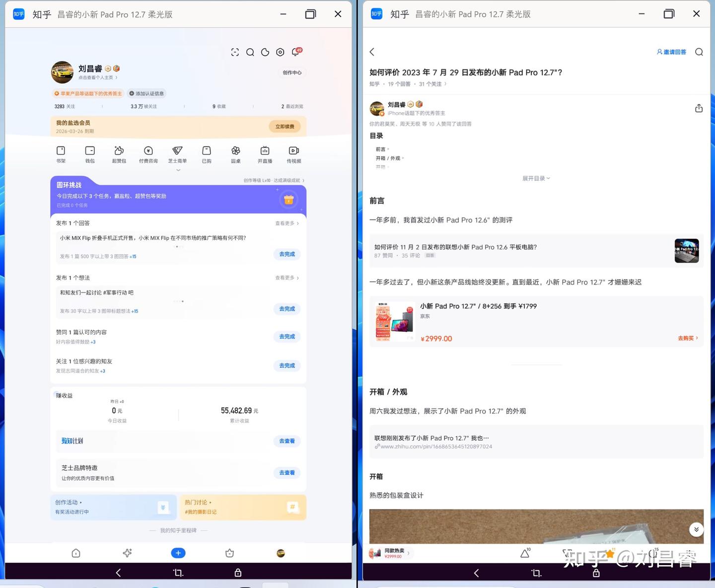Go back from the answer page
The height and width of the screenshot is (588, 715).
(x=372, y=52)
